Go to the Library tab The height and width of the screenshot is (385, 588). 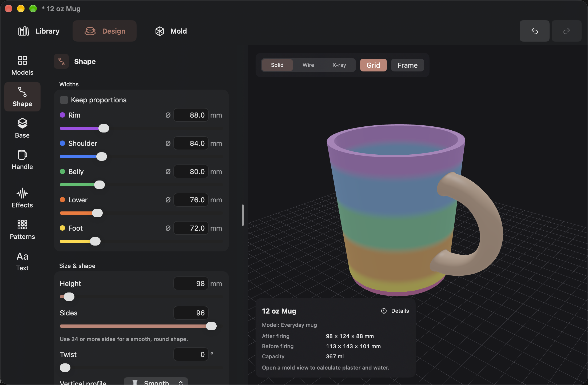pyautogui.click(x=39, y=31)
